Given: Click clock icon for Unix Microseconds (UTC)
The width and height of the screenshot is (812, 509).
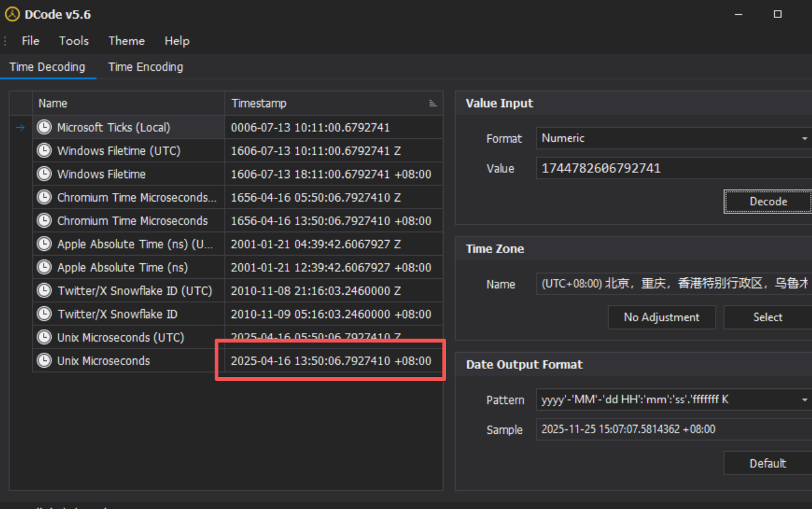Looking at the screenshot, I should coord(44,337).
